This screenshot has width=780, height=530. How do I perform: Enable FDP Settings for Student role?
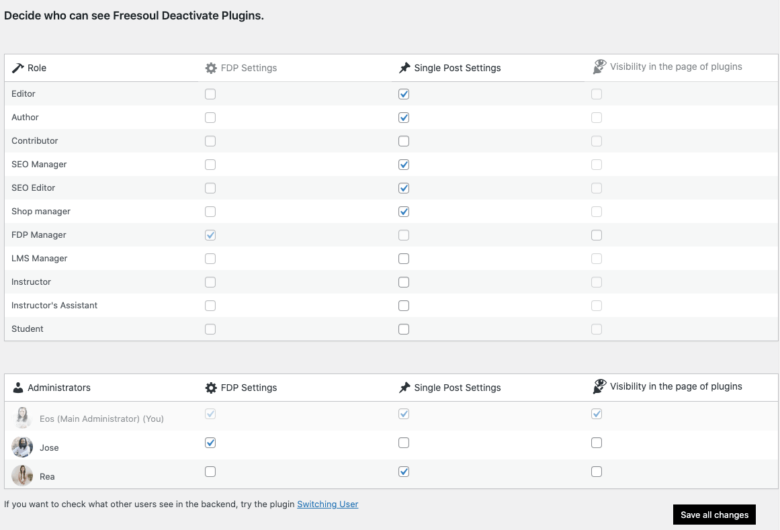coord(210,329)
